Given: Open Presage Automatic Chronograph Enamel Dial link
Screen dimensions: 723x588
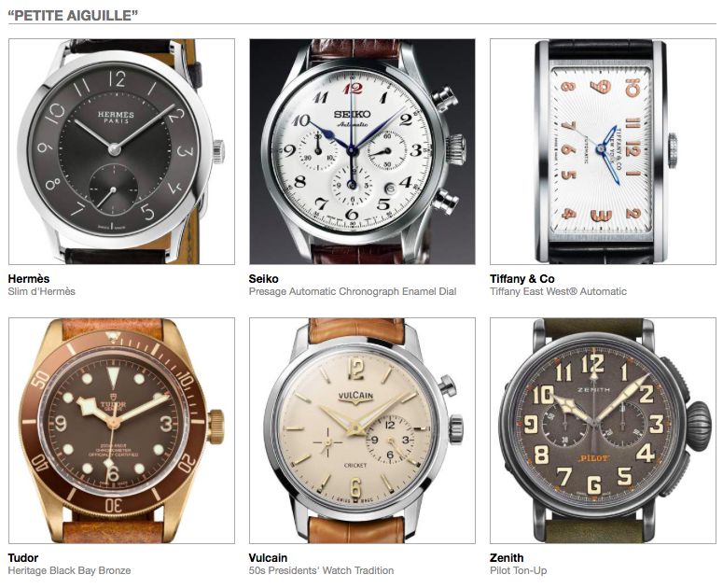Looking at the screenshot, I should point(353,291).
